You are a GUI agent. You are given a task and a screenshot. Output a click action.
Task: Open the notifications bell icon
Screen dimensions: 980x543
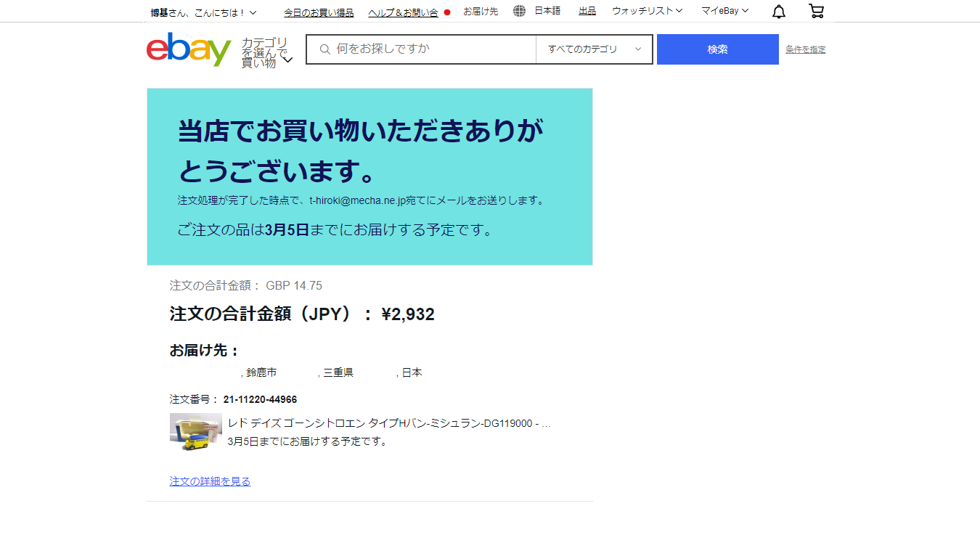click(778, 12)
